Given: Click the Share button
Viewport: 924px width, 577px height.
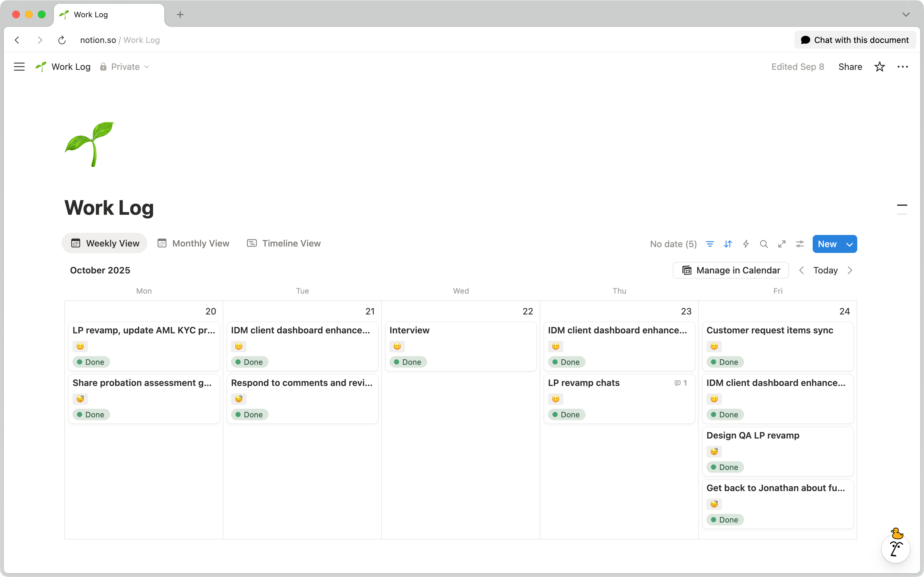Looking at the screenshot, I should click(850, 67).
